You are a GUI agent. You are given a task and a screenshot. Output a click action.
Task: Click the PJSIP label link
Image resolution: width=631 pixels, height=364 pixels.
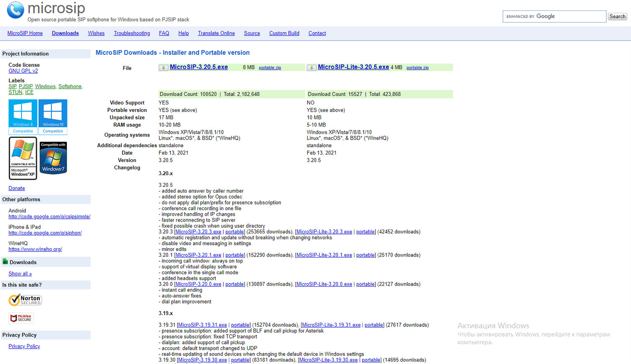tap(26, 87)
